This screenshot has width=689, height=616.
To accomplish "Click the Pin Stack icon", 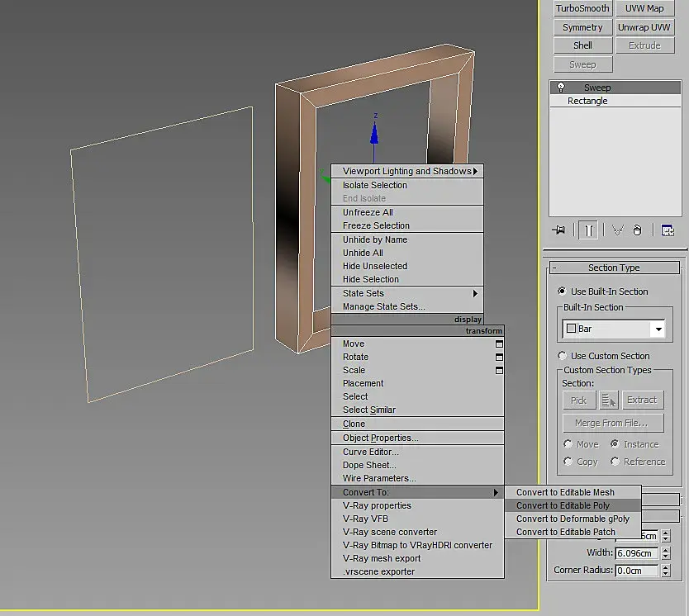I will click(x=558, y=230).
